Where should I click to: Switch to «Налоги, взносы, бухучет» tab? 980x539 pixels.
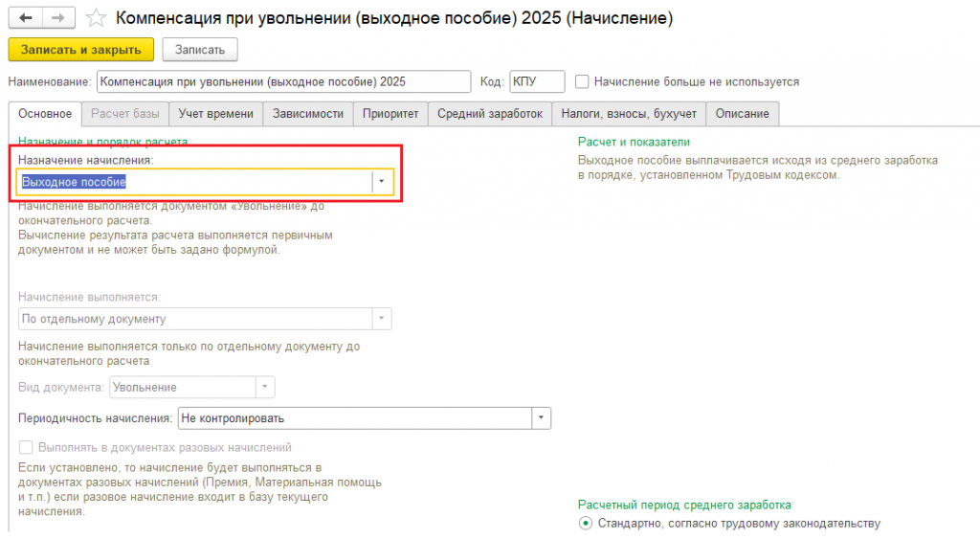629,114
